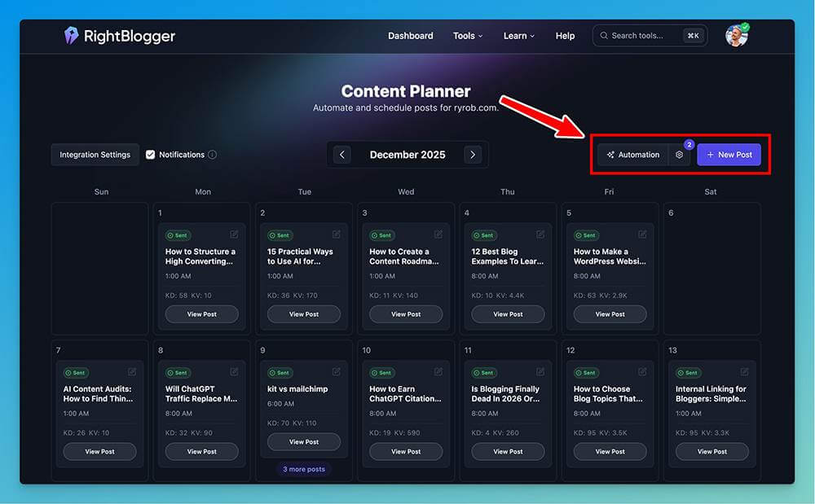815x504 pixels.
Task: Go to previous month with left chevron
Action: pos(342,155)
